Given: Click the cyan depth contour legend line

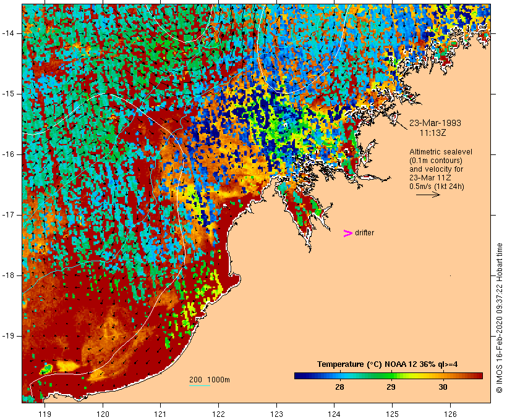Looking at the screenshot, I should [199, 386].
